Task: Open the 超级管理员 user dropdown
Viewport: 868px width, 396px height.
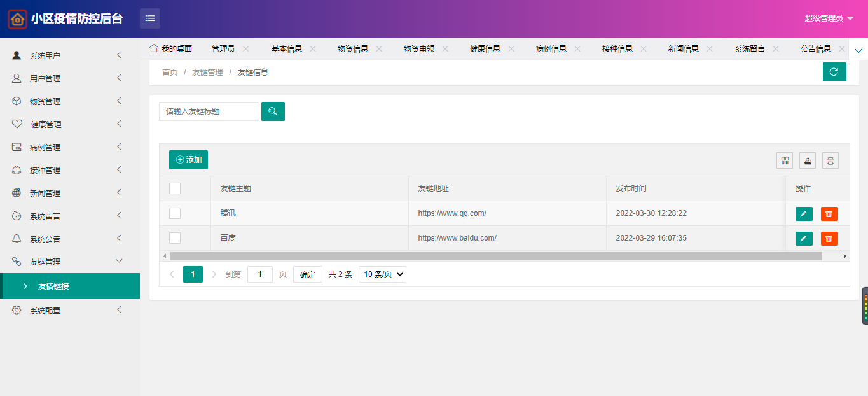Action: 829,18
